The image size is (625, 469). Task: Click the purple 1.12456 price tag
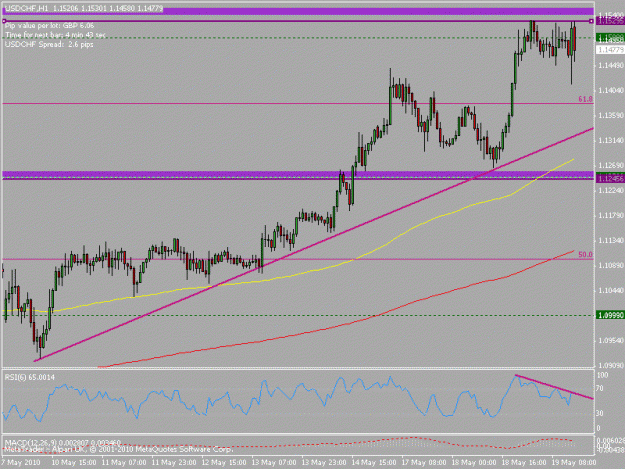(x=610, y=179)
